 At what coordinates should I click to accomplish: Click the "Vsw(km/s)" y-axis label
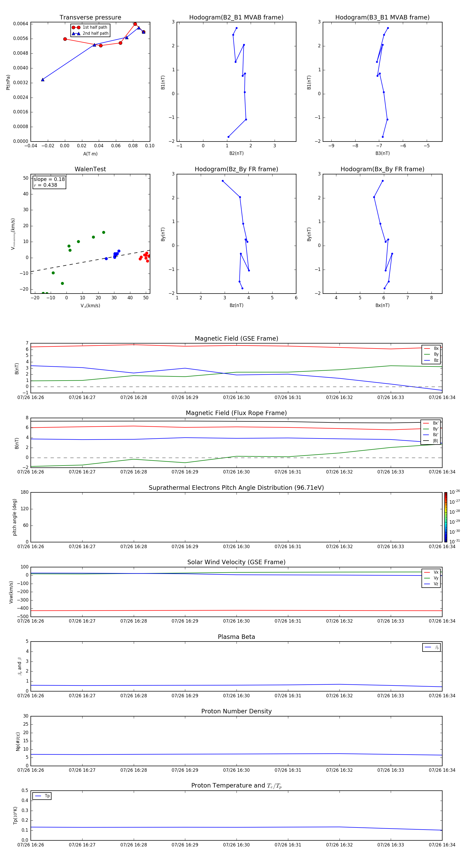[x=11, y=592]
